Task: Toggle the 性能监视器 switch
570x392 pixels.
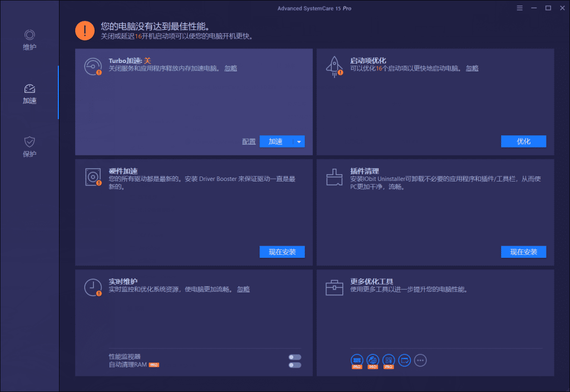Action: [295, 357]
